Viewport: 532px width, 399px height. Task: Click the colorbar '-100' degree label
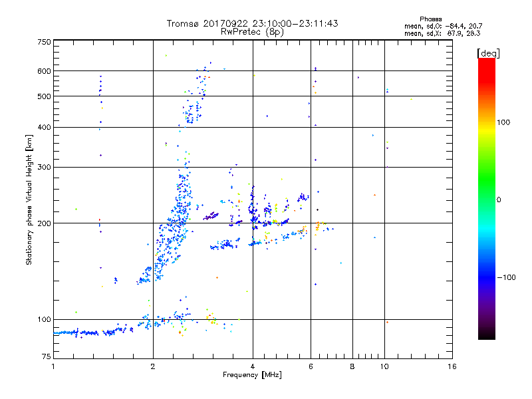point(506,277)
